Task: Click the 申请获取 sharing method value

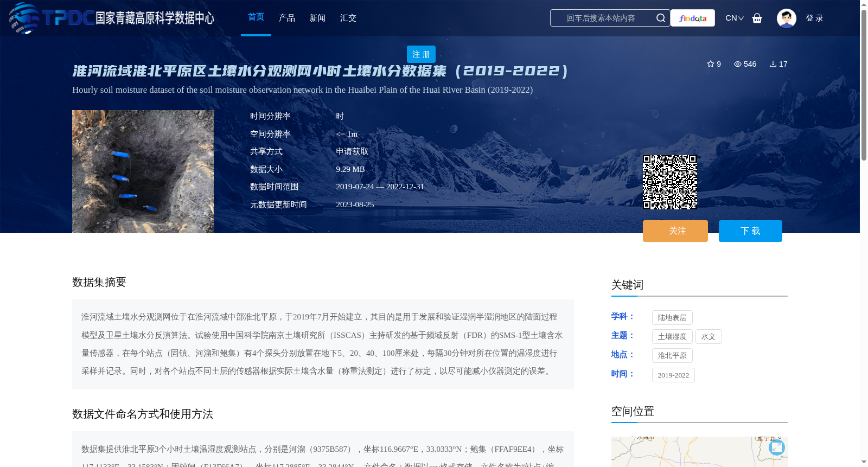Action: point(352,151)
